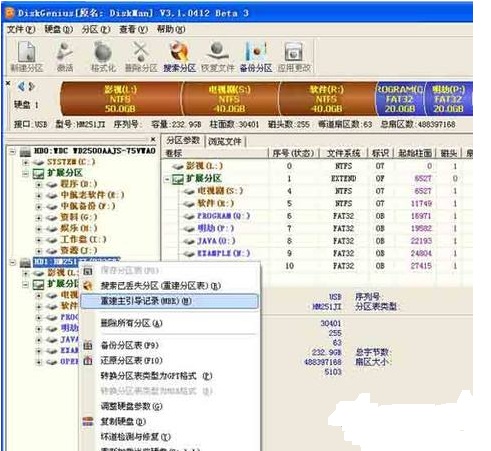This screenshot has width=491, height=451.
Task: Select the PROGRAM(Q:) FAT32 block in disk map
Action: (x=399, y=99)
